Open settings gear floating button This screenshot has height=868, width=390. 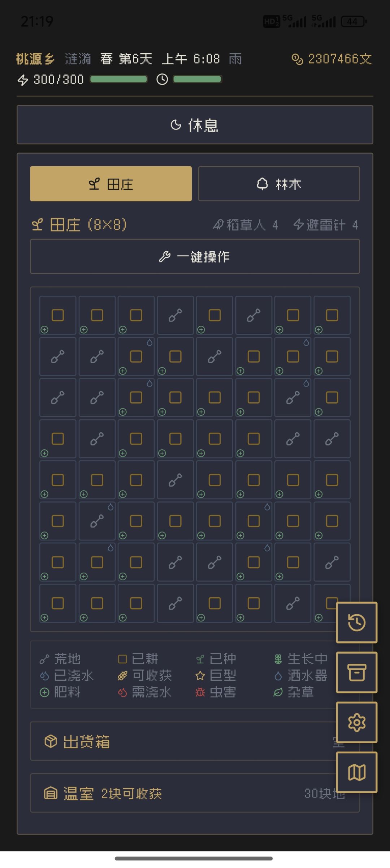356,722
